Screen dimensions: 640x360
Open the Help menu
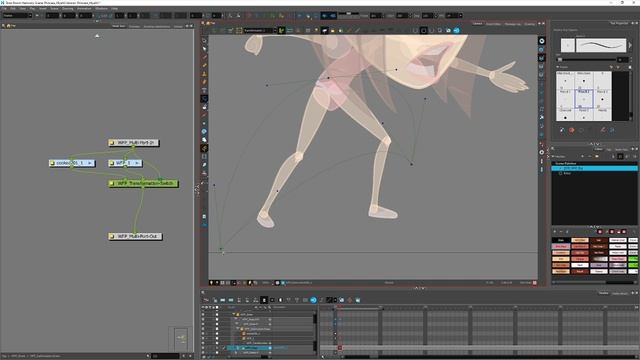tap(115, 8)
